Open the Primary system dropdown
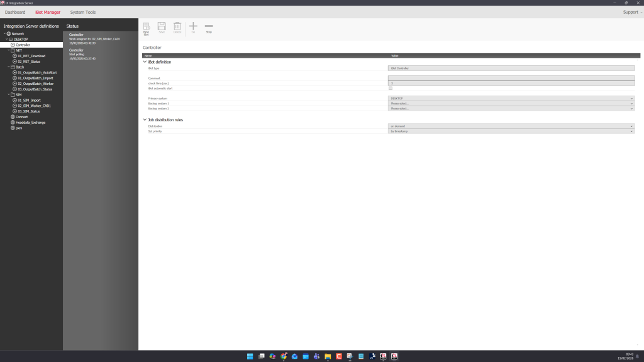The height and width of the screenshot is (362, 644). click(511, 99)
